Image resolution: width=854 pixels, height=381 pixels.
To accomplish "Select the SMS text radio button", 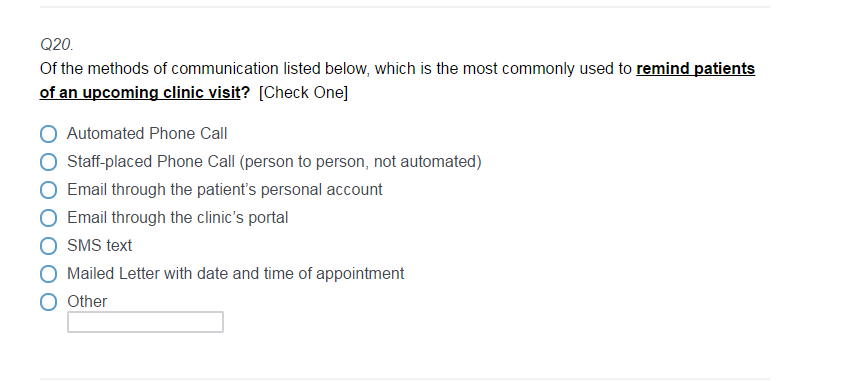I will [x=48, y=246].
